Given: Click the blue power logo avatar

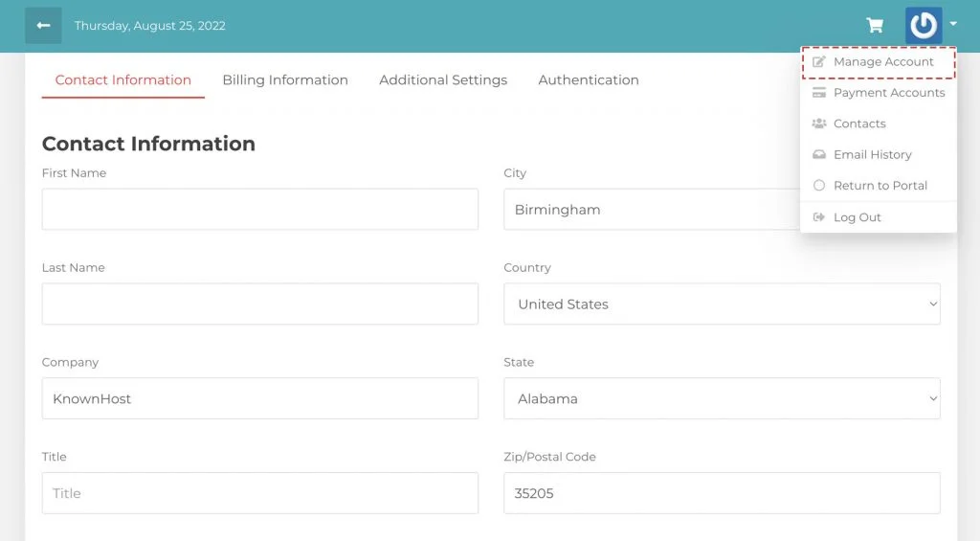Looking at the screenshot, I should [x=924, y=26].
